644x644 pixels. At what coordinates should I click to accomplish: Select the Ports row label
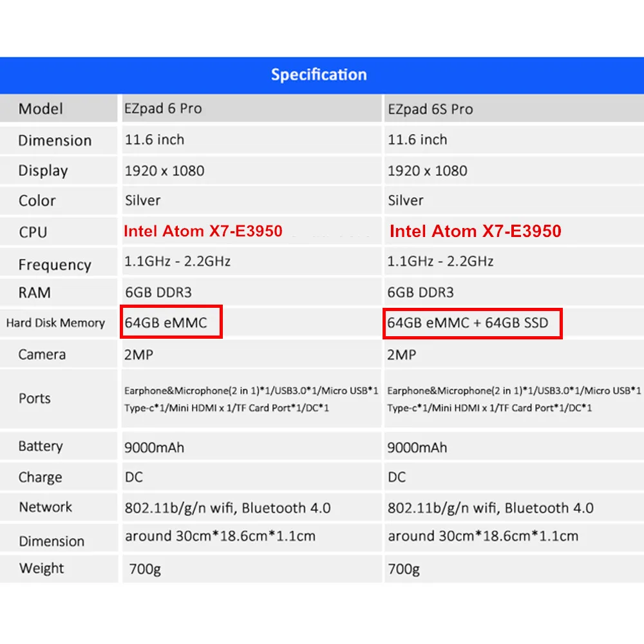coord(35,399)
